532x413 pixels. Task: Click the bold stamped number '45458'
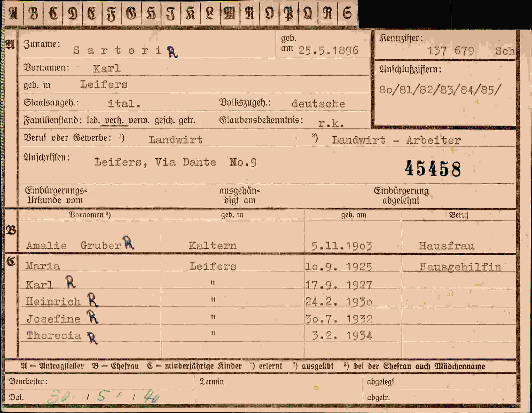tap(433, 169)
